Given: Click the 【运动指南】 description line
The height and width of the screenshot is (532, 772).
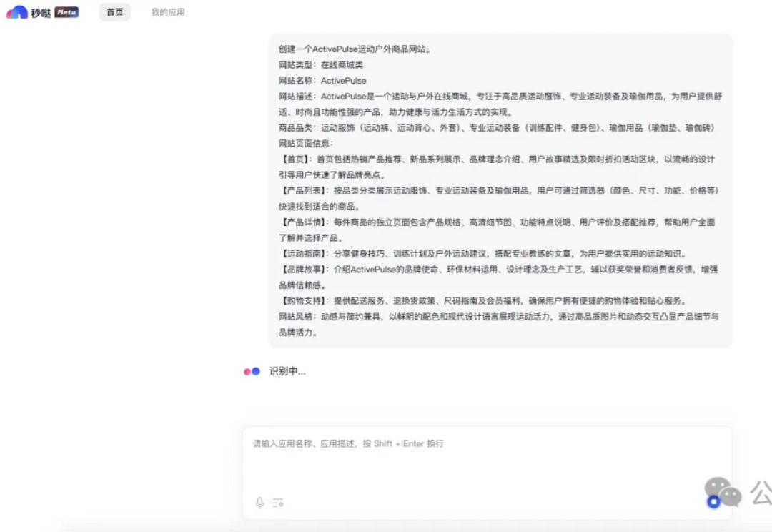Looking at the screenshot, I should pos(483,254).
